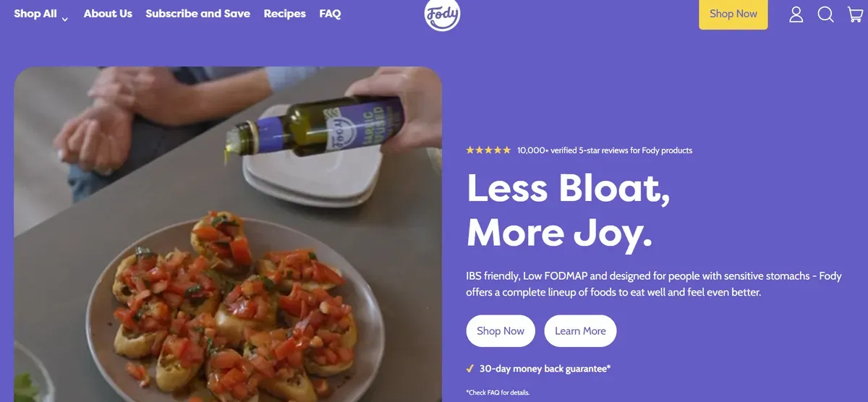Click the white Shop Now hero button
Image resolution: width=868 pixels, height=402 pixels.
[x=501, y=331]
